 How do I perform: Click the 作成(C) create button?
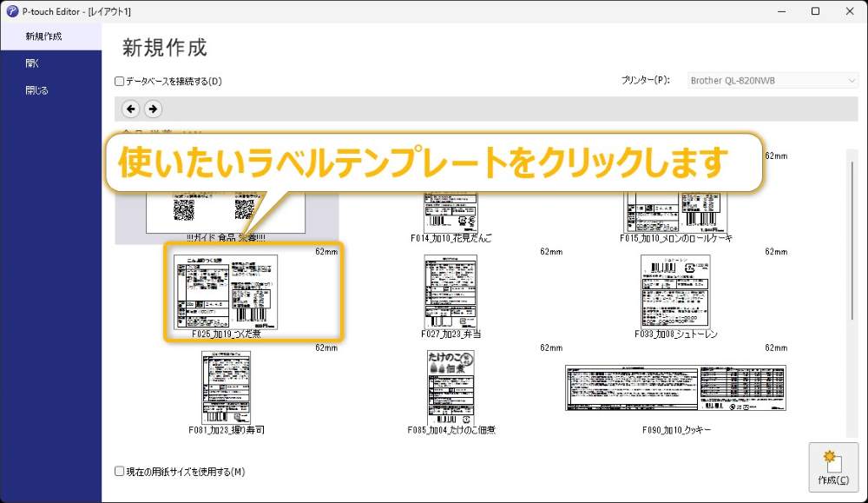tap(833, 467)
